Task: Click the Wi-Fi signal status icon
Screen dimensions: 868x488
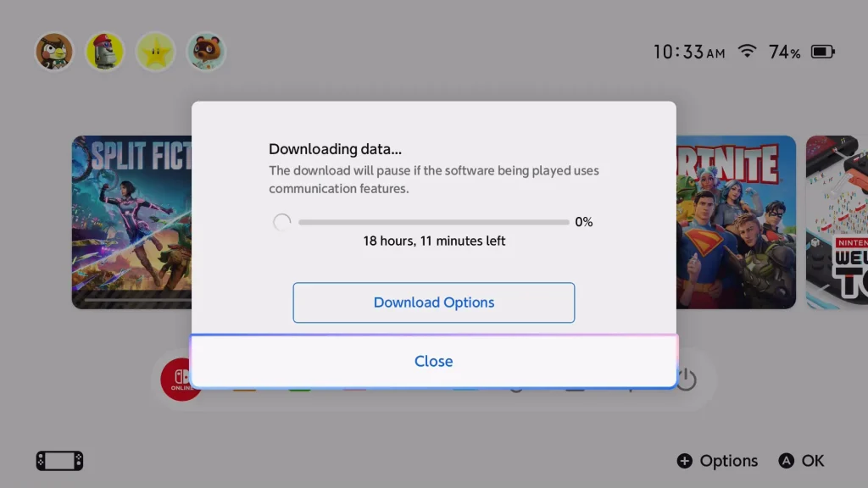Action: [x=747, y=51]
